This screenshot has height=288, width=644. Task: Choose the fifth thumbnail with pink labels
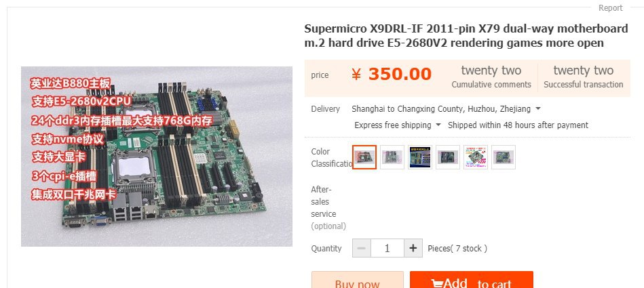coord(476,157)
